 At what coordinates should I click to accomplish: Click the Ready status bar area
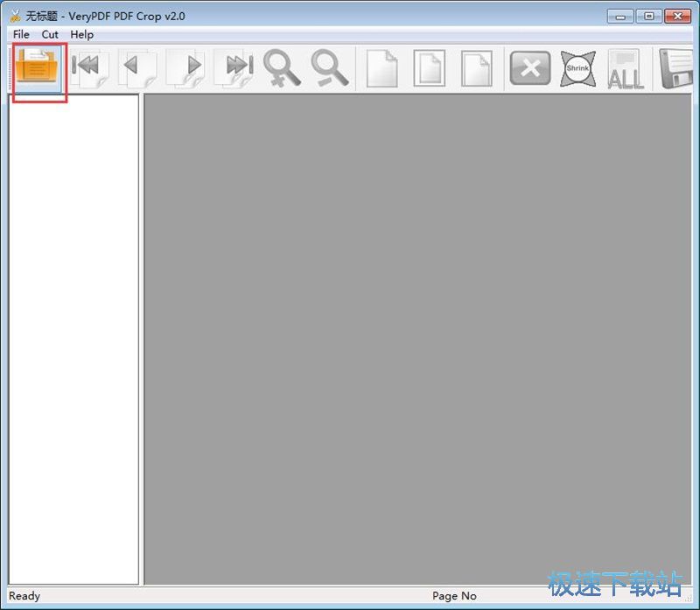(x=23, y=596)
